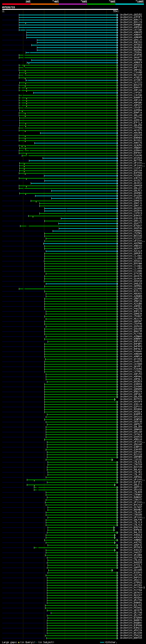Screen dimensions: 146x644
Task: Select hit UniRef100_Q8I875
Action: coord(131,610)
